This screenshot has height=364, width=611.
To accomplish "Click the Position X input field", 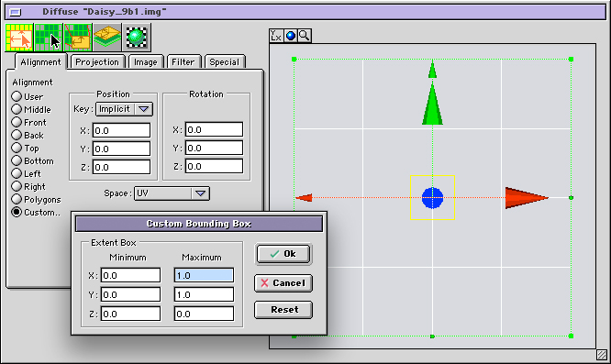I will click(121, 130).
